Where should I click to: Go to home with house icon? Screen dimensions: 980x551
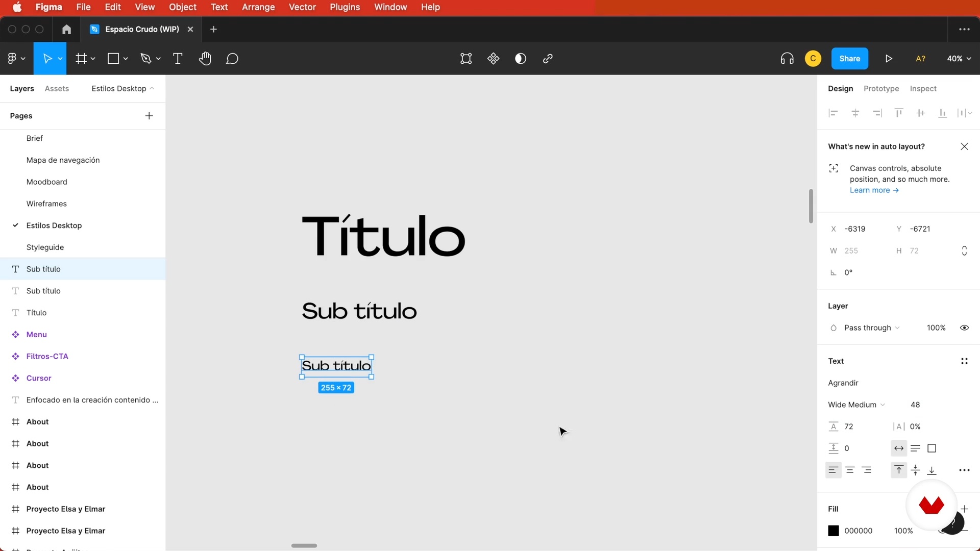[66, 29]
